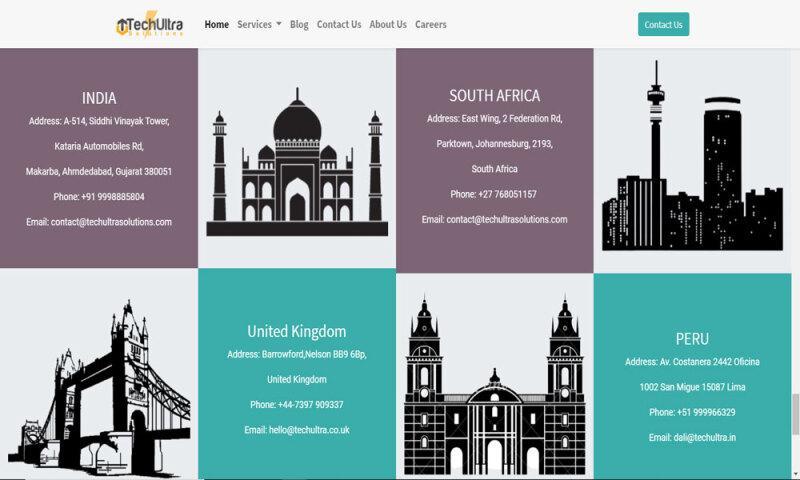
Task: Open Contact Us in the navigation bar
Action: pyautogui.click(x=339, y=24)
